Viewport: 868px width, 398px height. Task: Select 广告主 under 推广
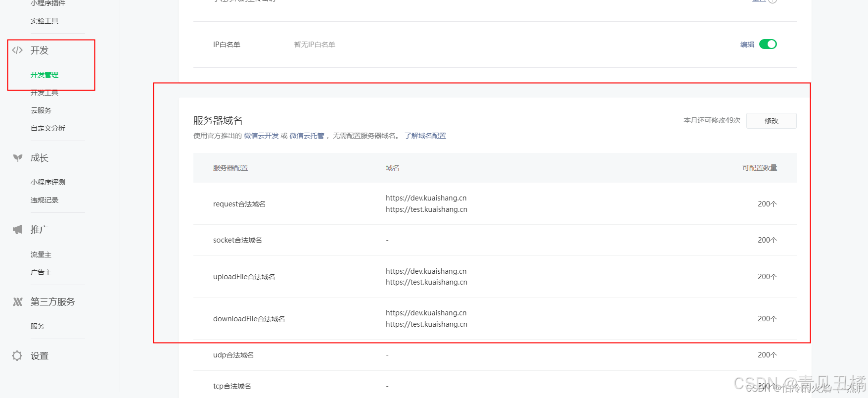[x=41, y=272]
